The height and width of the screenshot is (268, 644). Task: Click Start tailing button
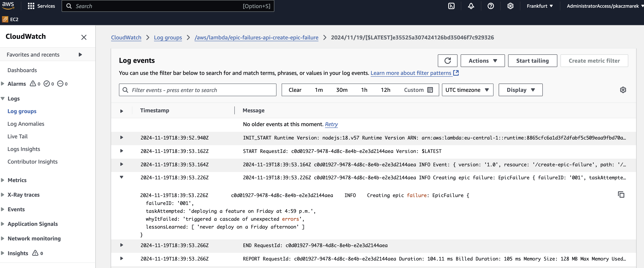532,60
